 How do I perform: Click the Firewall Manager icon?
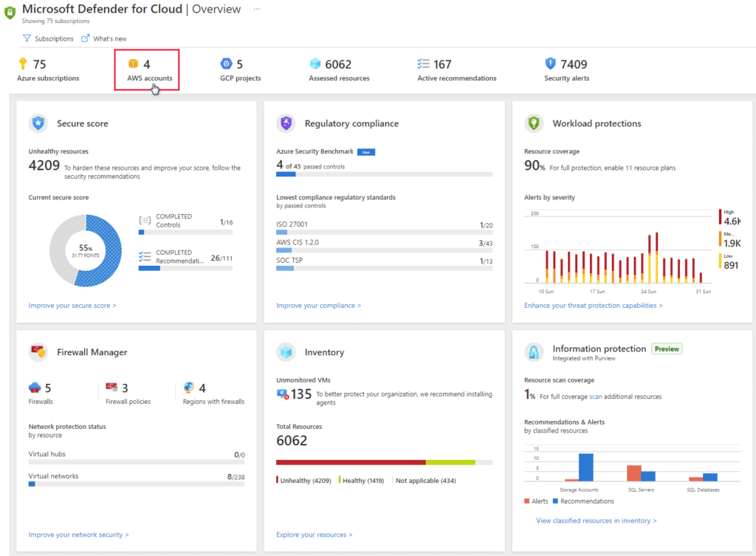coord(38,352)
